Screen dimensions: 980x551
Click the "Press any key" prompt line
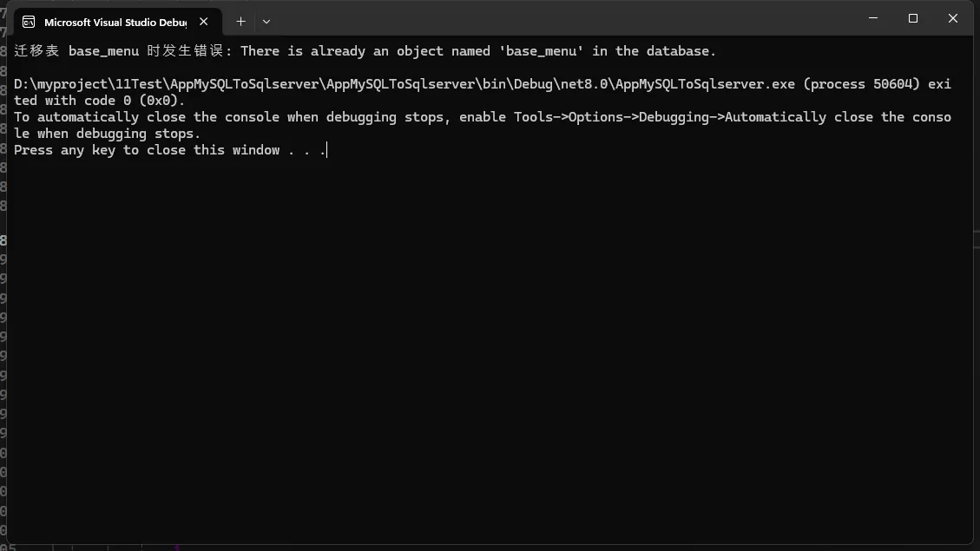148,150
